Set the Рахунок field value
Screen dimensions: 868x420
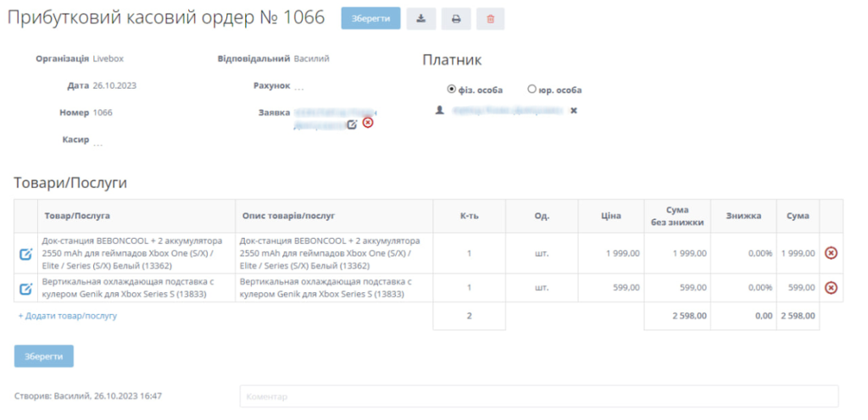coord(299,87)
